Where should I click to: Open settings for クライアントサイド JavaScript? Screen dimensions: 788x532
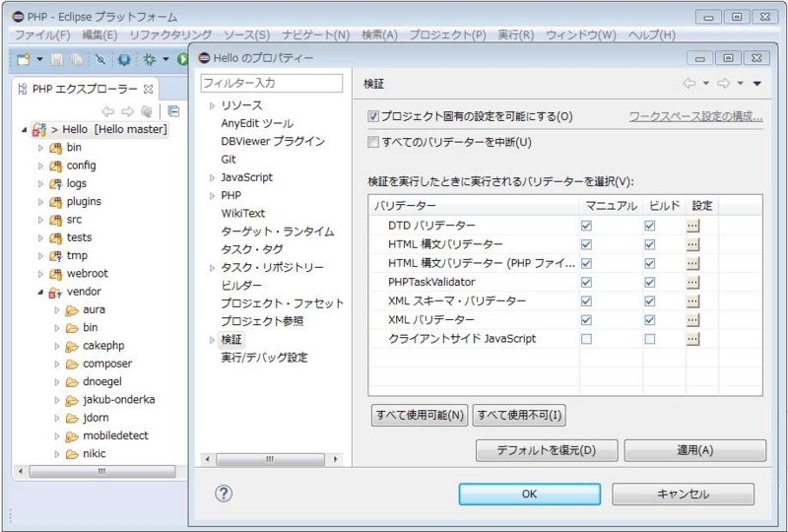[x=692, y=339]
